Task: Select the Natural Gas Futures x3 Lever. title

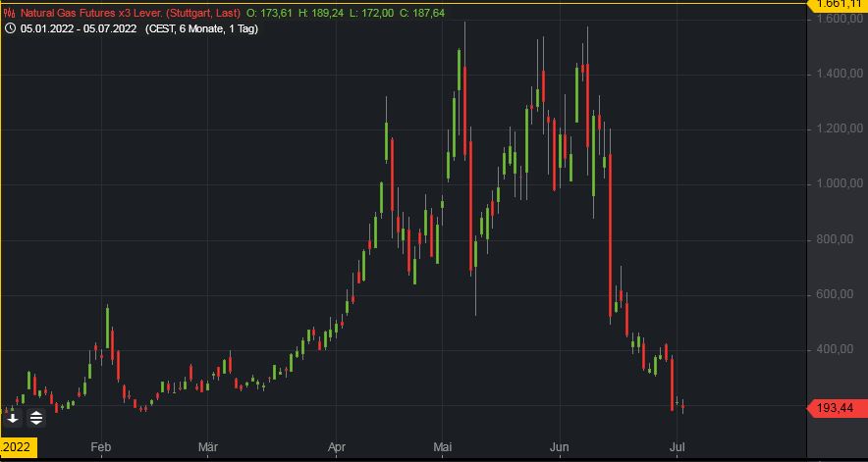Action: [x=131, y=13]
